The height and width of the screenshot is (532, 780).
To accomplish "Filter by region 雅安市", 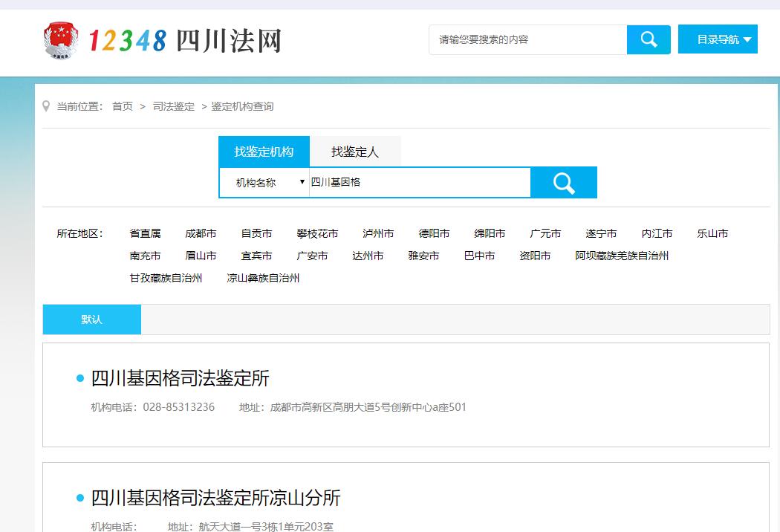I will tap(424, 256).
